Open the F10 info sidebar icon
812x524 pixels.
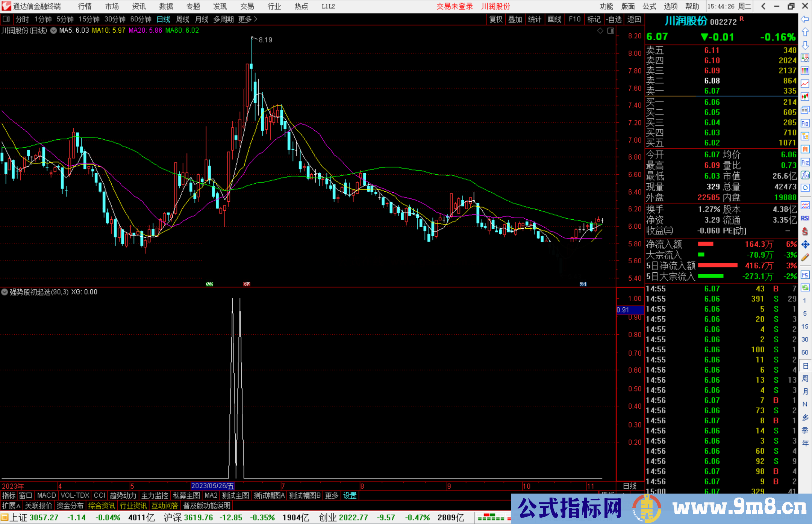pos(804,123)
